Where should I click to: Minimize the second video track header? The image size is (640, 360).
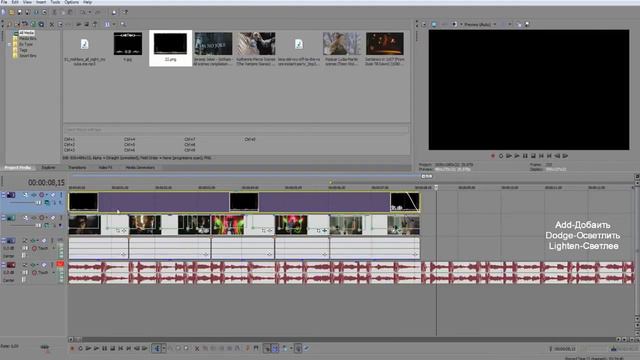[3, 218]
